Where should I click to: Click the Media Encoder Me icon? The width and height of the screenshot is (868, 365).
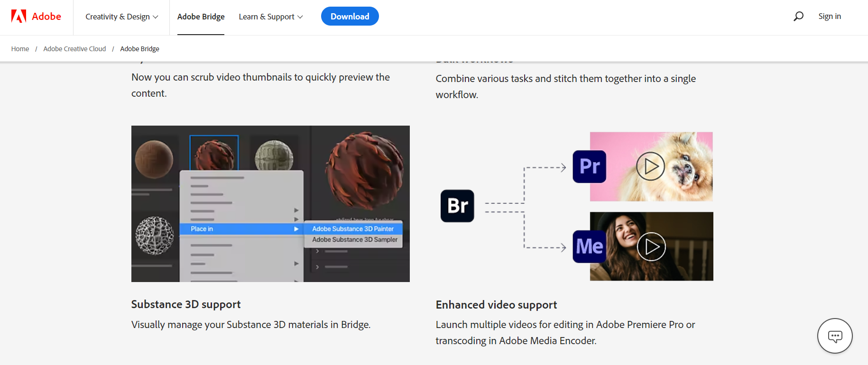(x=589, y=246)
